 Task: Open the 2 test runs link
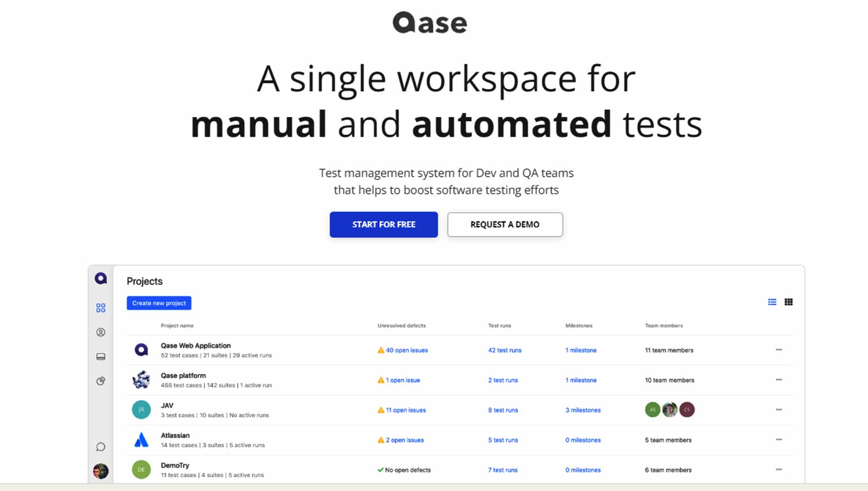tap(503, 380)
